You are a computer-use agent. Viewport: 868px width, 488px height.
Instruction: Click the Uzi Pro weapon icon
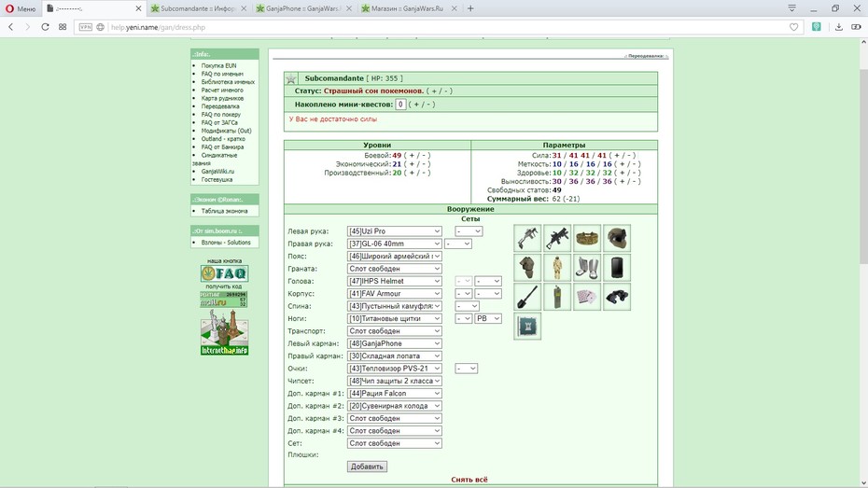(x=527, y=239)
